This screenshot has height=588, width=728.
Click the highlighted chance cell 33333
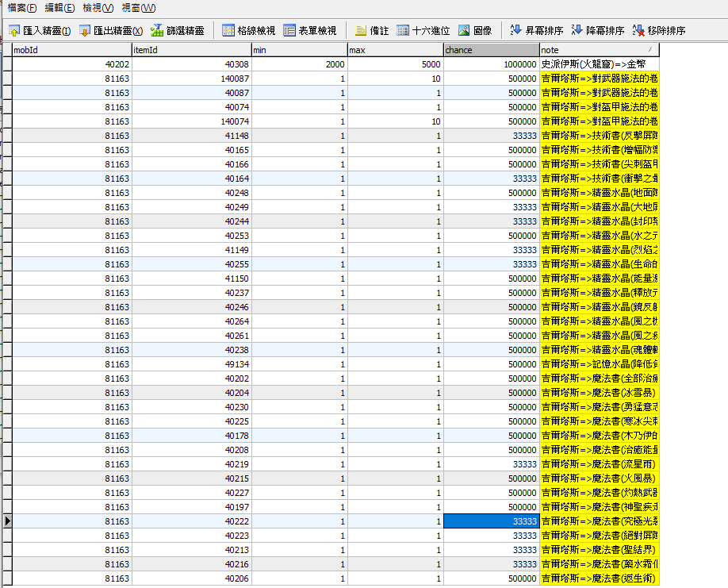tap(491, 521)
